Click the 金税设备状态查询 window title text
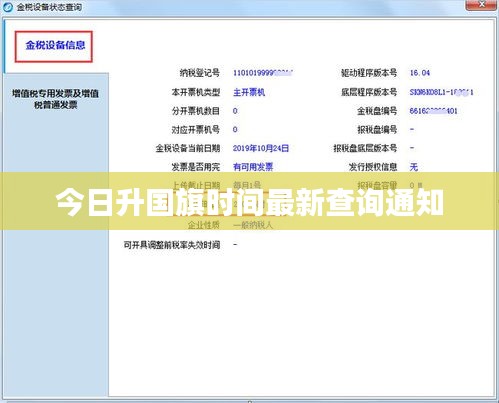Screen dimensions: 499x403 49,7
